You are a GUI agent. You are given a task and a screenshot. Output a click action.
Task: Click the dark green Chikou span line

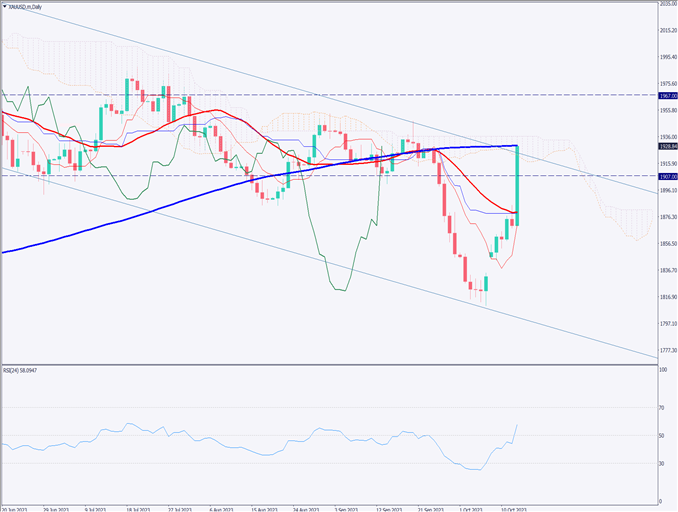coord(340,290)
